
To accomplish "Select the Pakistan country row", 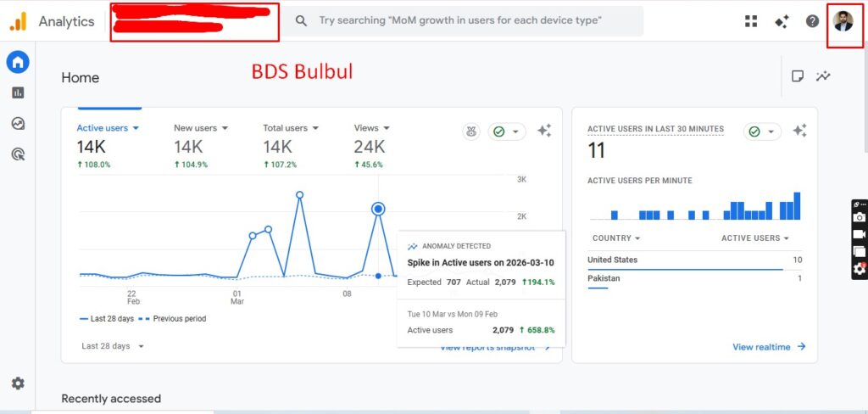I will pos(695,279).
